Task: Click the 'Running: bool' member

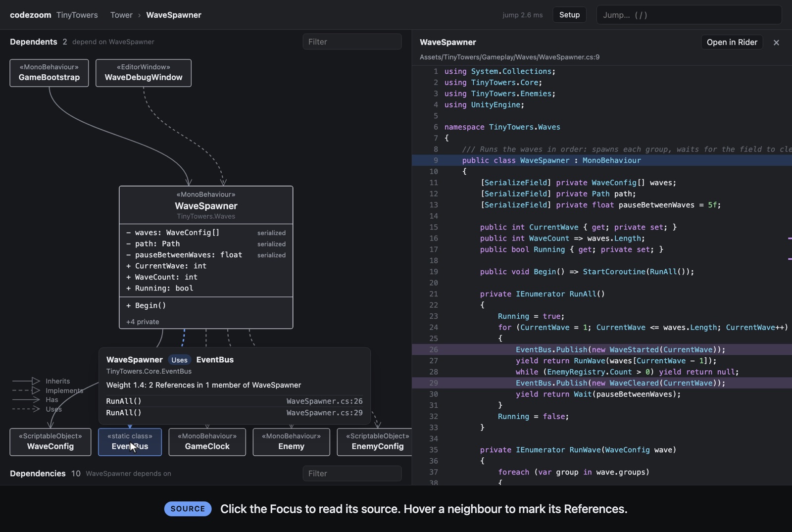Action: tap(160, 289)
